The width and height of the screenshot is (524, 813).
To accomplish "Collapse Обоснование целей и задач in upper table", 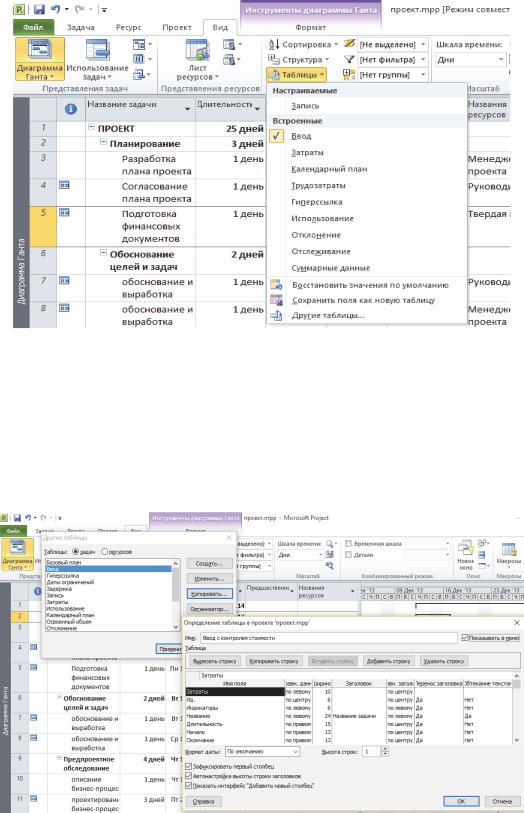I will coord(103,253).
